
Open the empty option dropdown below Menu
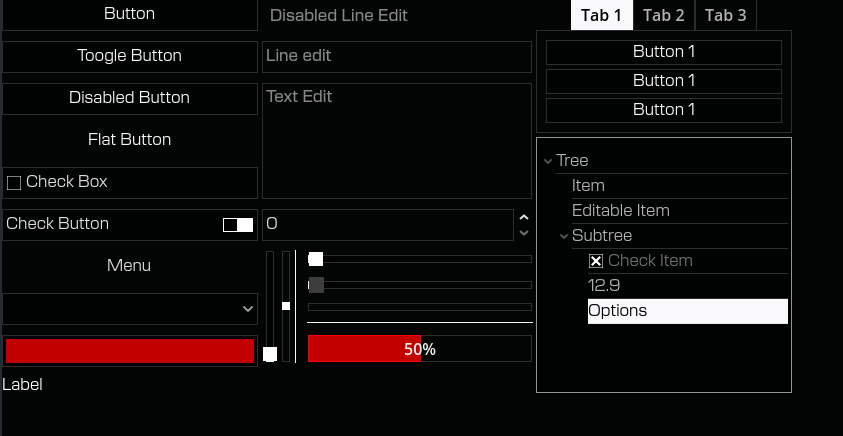[130, 309]
